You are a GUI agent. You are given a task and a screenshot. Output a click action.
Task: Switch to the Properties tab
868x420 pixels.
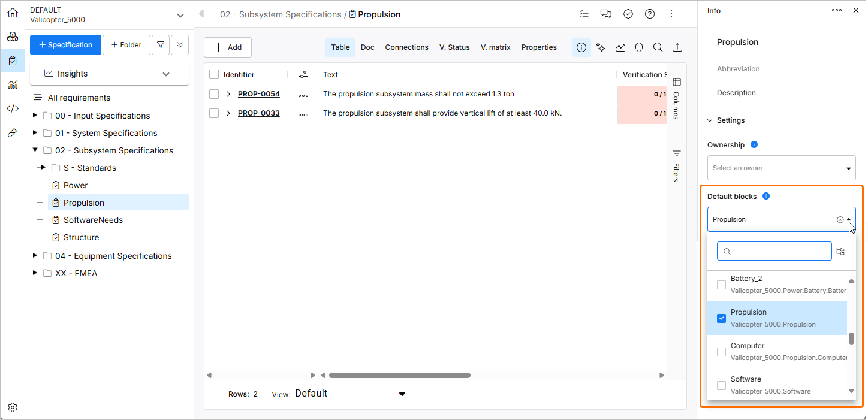tap(539, 47)
